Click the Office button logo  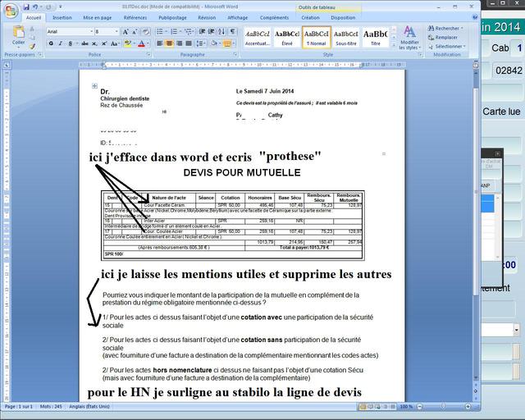pyautogui.click(x=11, y=9)
